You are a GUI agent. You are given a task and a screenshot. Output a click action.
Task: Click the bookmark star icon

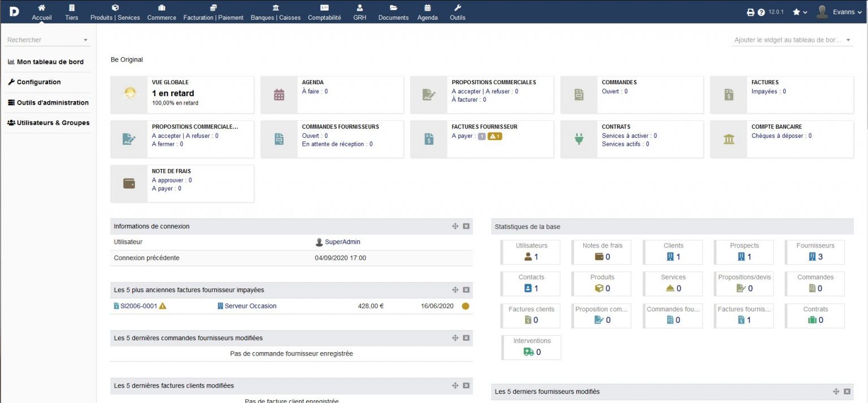pyautogui.click(x=795, y=11)
